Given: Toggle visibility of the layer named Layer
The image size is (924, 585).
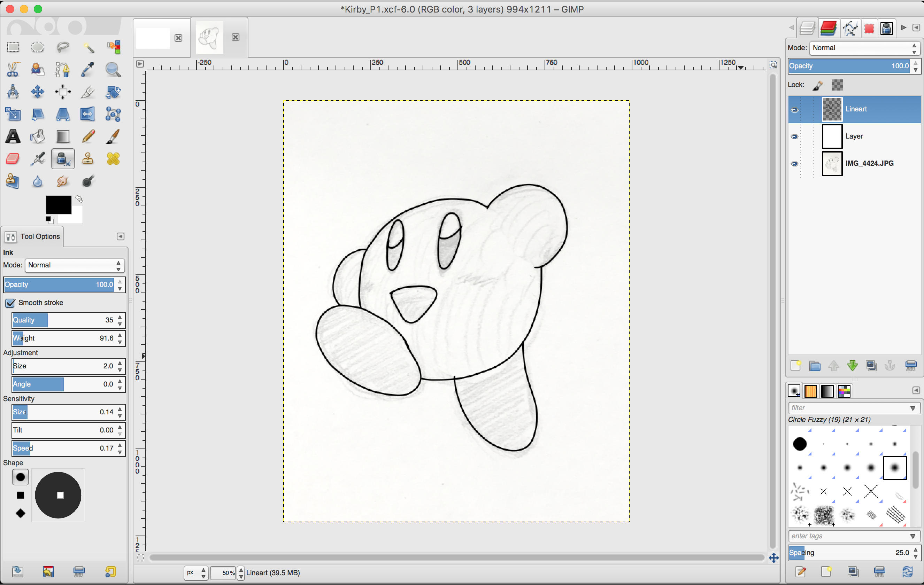Looking at the screenshot, I should coord(795,136).
